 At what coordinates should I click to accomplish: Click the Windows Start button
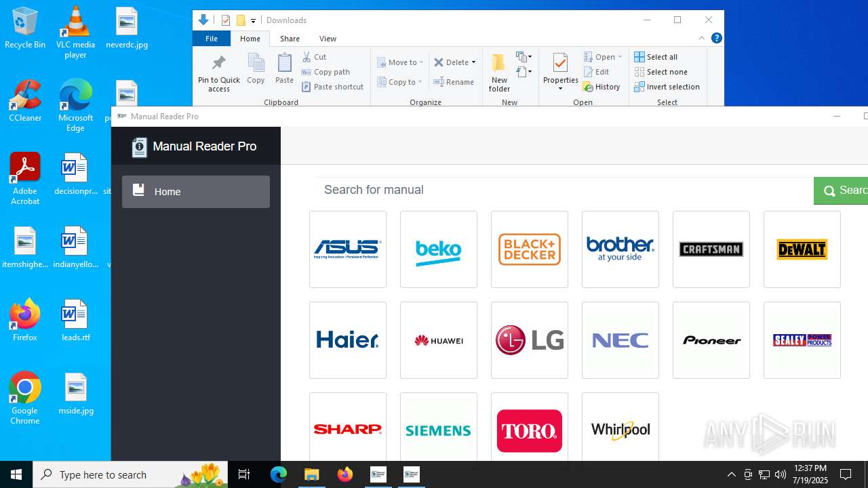point(16,474)
